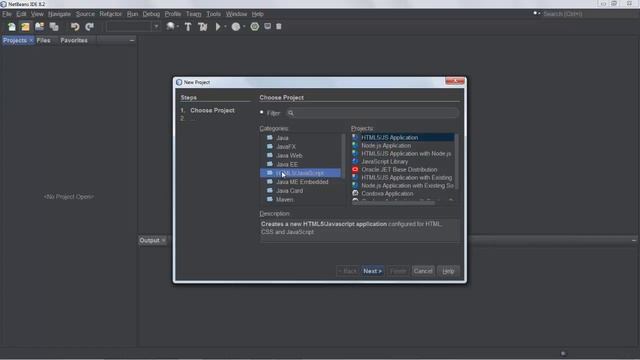Click the New Project toolbar icon
This screenshot has height=360, width=640.
point(25,27)
